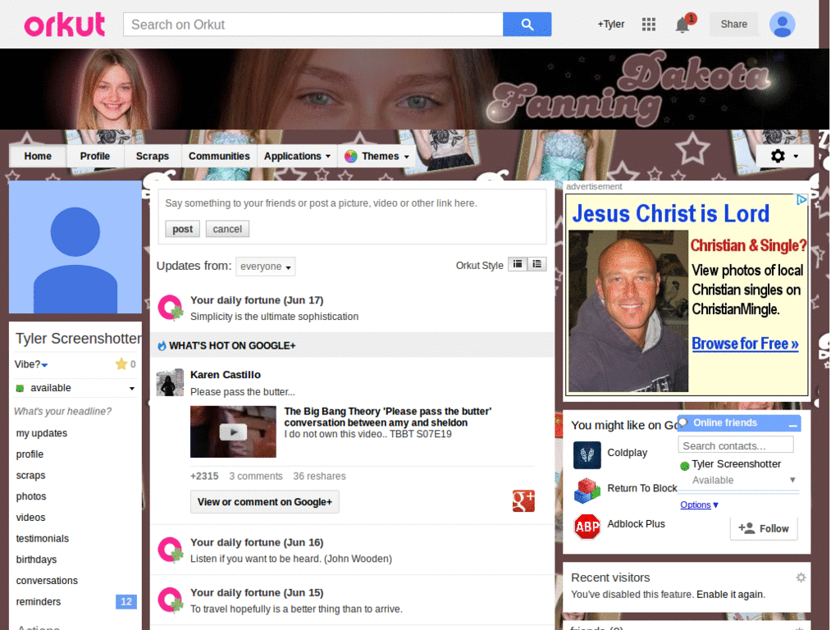
Task: Open the Communities tab
Action: pyautogui.click(x=219, y=157)
